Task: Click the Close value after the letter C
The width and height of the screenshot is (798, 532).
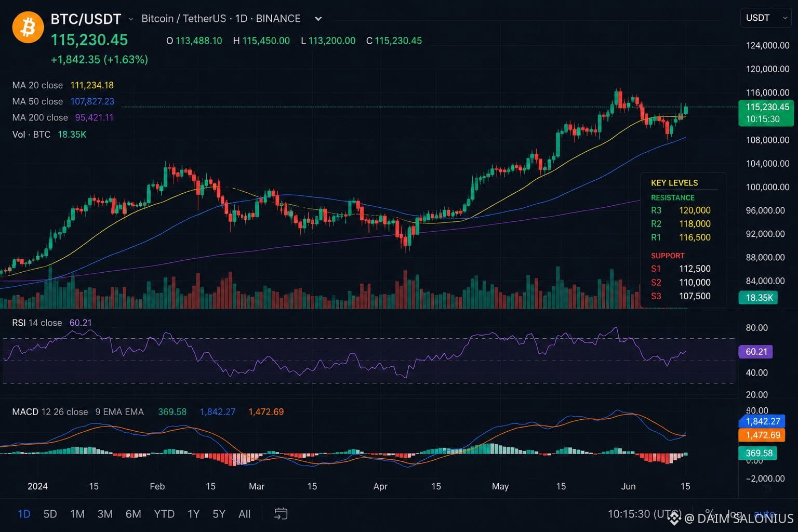Action: (398, 41)
